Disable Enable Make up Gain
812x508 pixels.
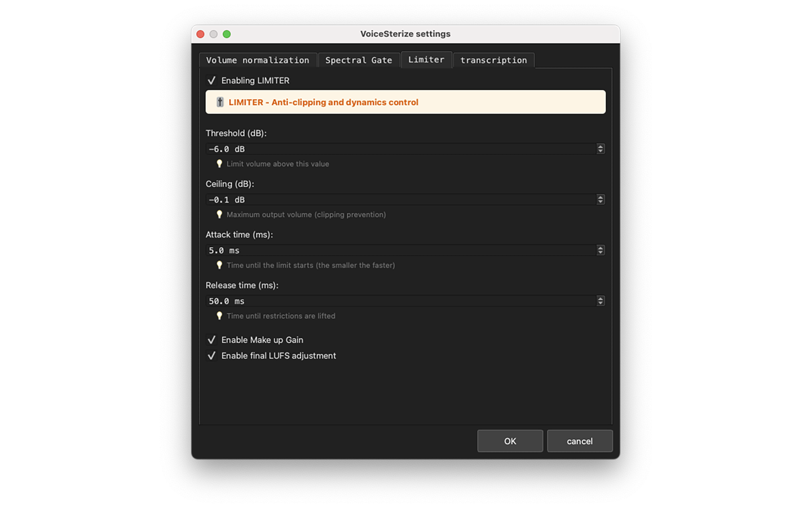pyautogui.click(x=211, y=339)
